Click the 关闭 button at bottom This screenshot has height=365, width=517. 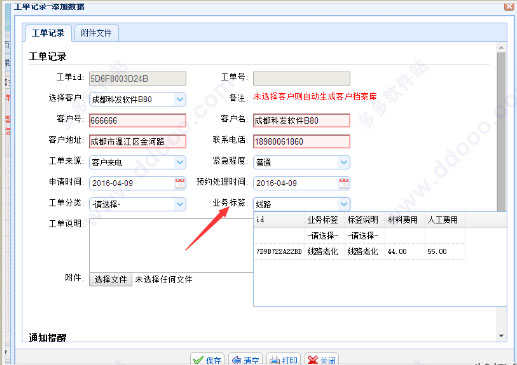[x=322, y=359]
